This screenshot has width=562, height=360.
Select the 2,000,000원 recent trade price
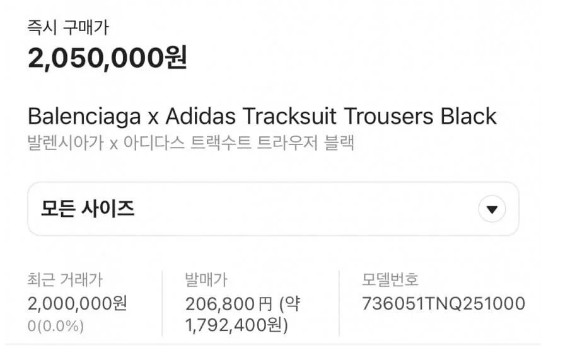click(x=77, y=303)
